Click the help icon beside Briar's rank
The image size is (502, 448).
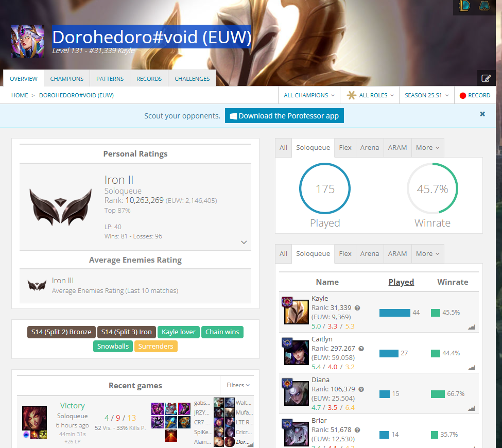coord(357,430)
